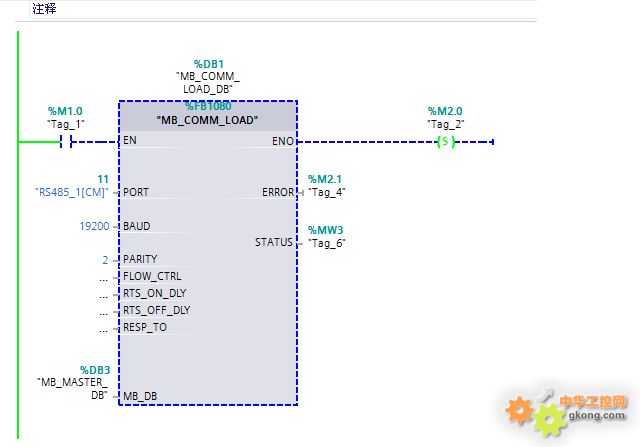Select the ENO output pin
Viewport: 640px width, 447px height.
pyautogui.click(x=282, y=141)
